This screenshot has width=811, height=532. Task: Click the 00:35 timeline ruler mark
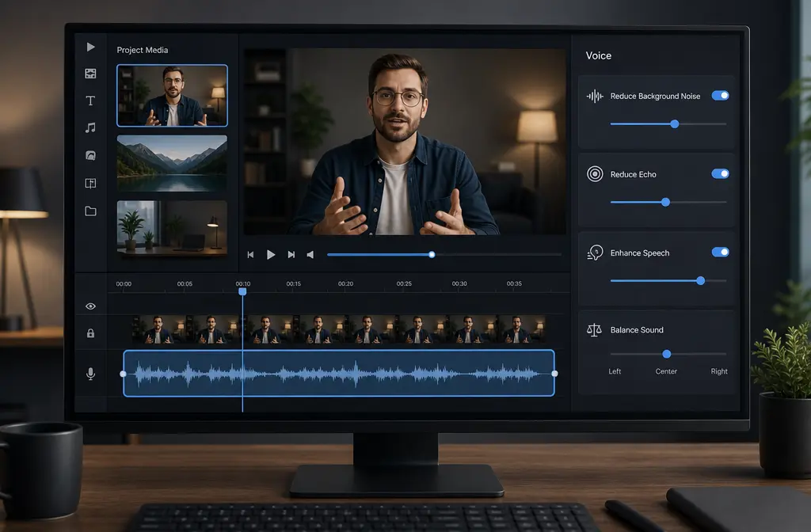(514, 284)
